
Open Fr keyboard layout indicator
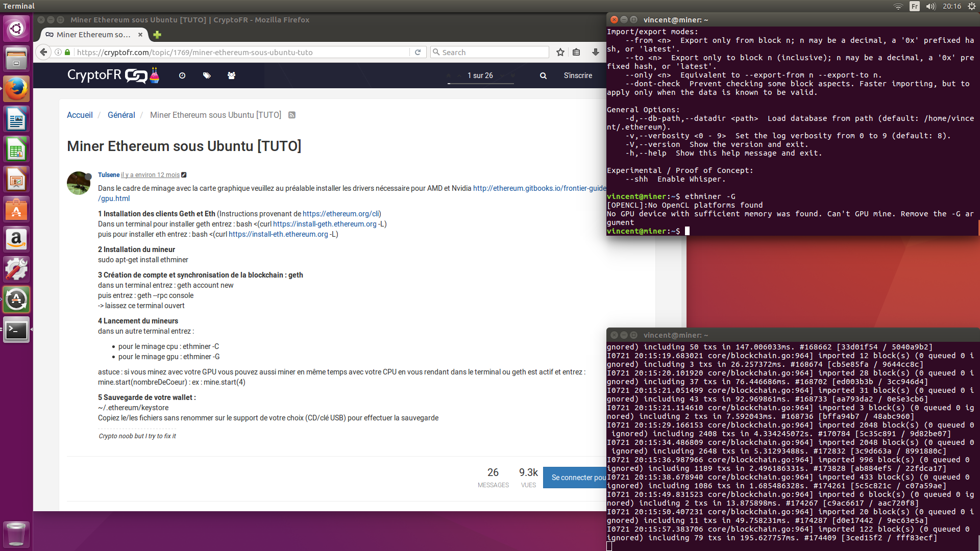(915, 6)
